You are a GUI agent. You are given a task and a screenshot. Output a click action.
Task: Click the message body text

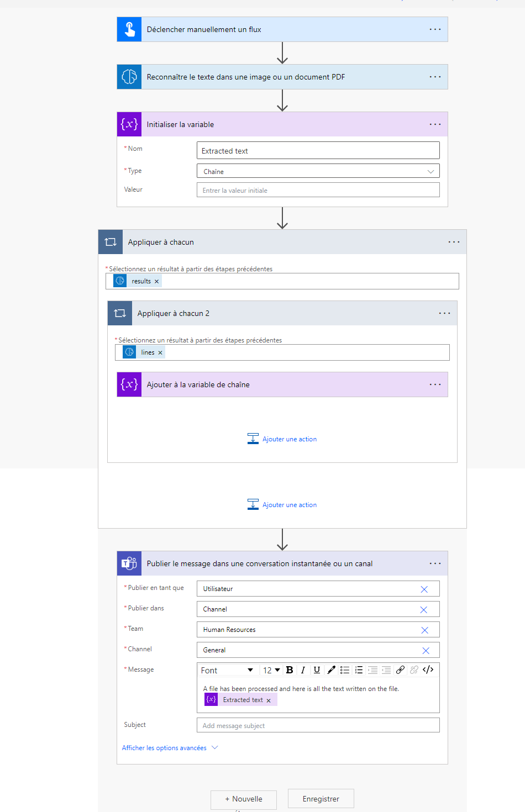[301, 689]
